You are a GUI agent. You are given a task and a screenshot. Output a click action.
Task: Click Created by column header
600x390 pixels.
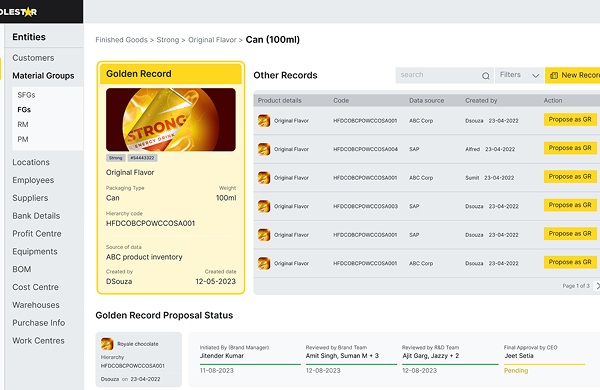click(x=481, y=101)
